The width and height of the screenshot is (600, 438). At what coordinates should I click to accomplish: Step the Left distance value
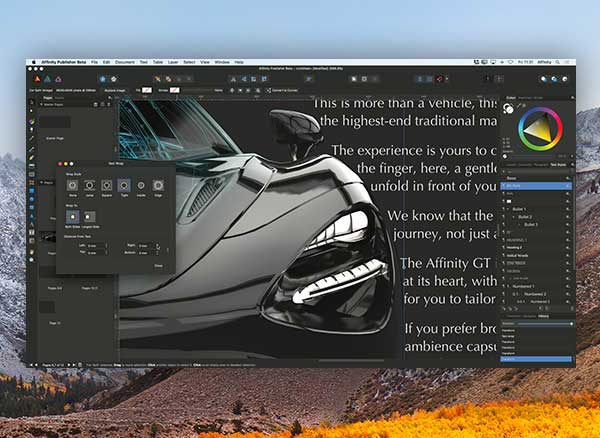coord(107,246)
